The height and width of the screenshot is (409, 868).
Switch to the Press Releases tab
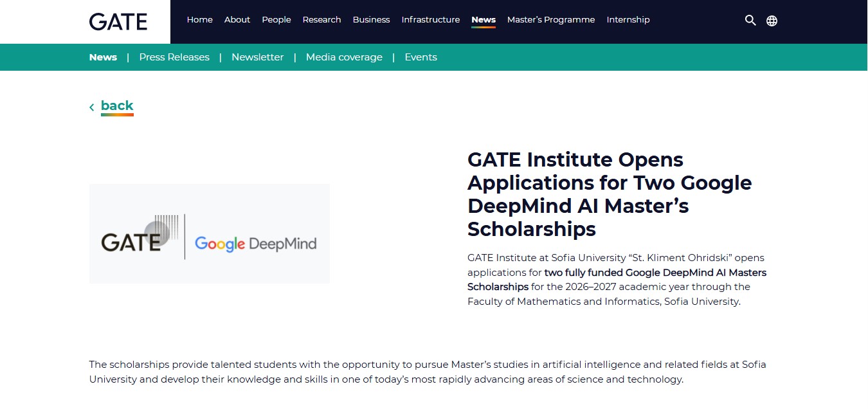point(174,57)
